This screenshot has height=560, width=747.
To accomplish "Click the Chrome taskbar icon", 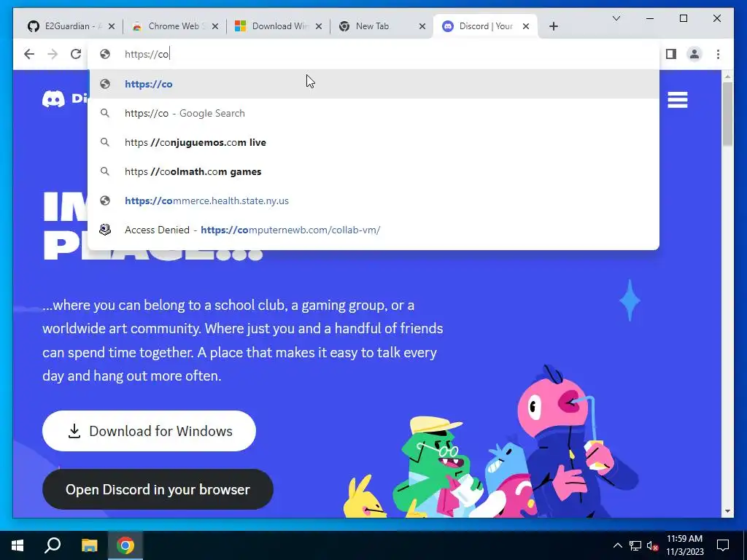I will pos(125,545).
